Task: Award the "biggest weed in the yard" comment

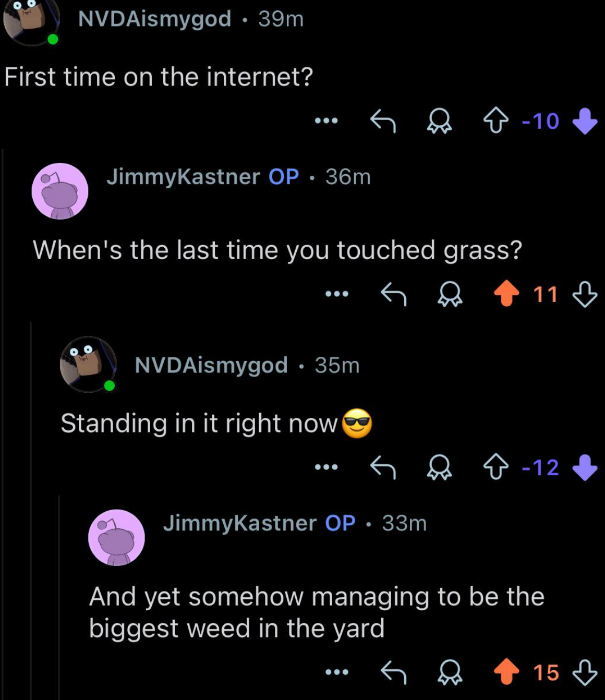Action: [450, 672]
